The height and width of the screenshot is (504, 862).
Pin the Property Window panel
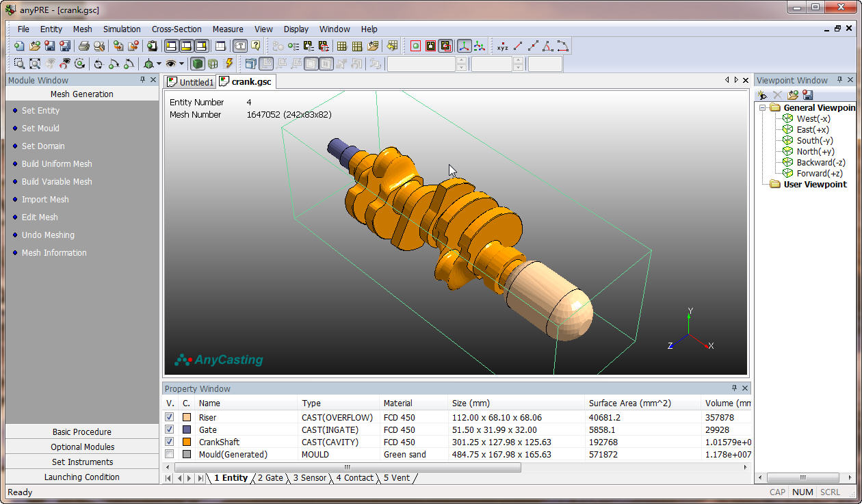click(735, 388)
